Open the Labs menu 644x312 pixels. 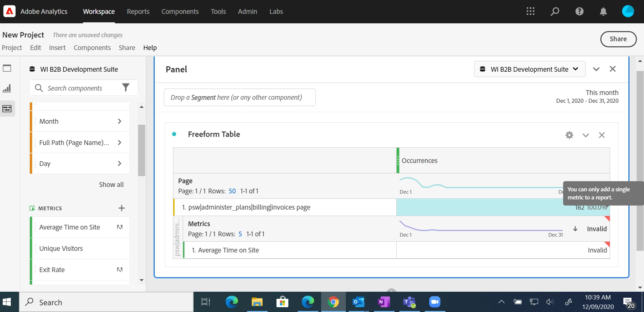276,11
